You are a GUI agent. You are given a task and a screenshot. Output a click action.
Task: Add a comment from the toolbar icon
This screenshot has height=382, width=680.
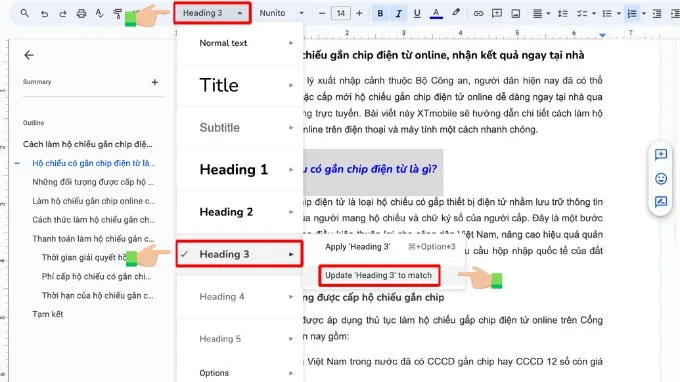[x=497, y=13]
